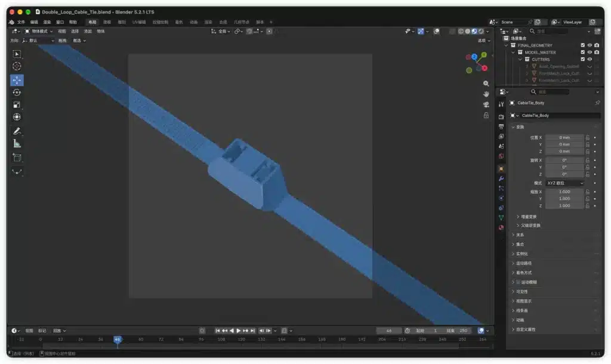
Task: Uncheck MODEL_MASTER collection exclude checkbox
Action: tap(582, 53)
